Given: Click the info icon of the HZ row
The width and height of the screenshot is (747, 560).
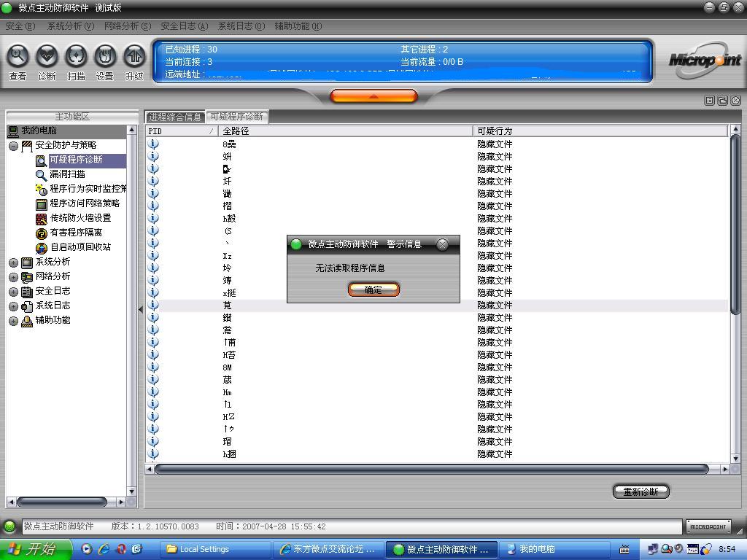Looking at the screenshot, I should (x=153, y=416).
